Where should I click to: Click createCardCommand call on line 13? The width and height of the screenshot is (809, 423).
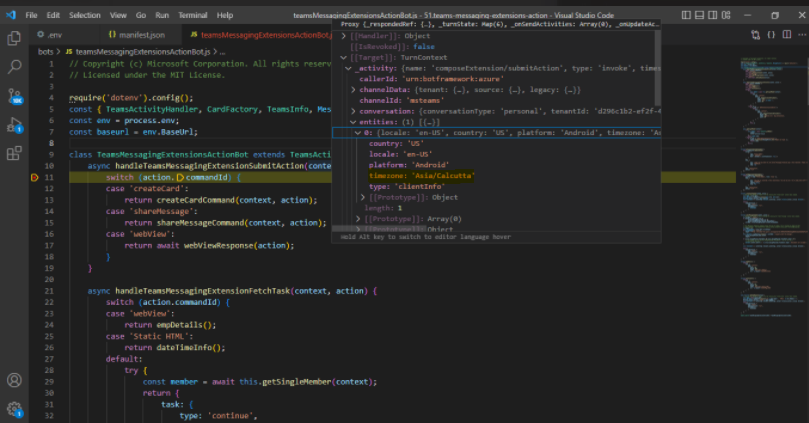196,200
